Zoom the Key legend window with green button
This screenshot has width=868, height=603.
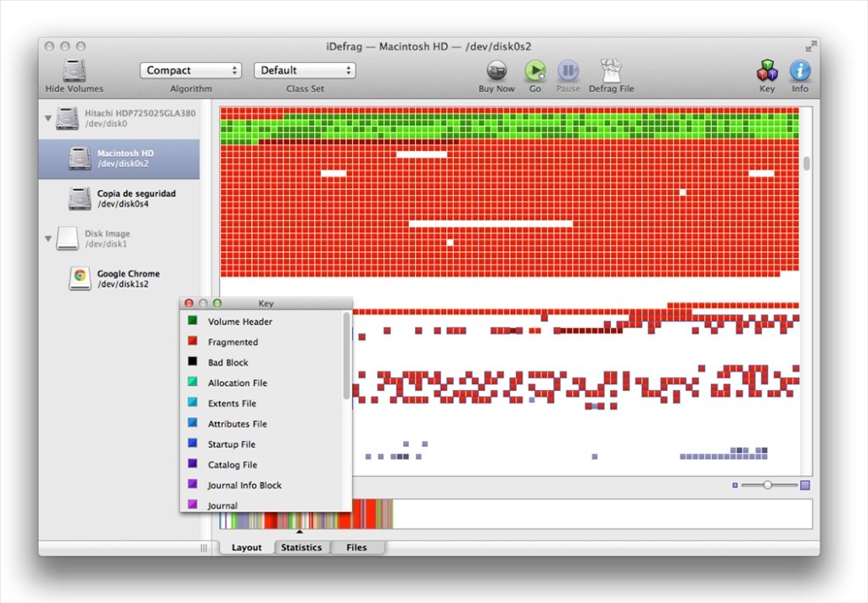click(217, 303)
